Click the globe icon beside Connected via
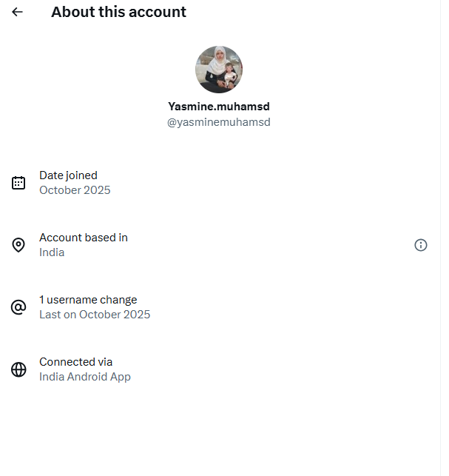Viewport: 449px width, 476px height. [18, 369]
